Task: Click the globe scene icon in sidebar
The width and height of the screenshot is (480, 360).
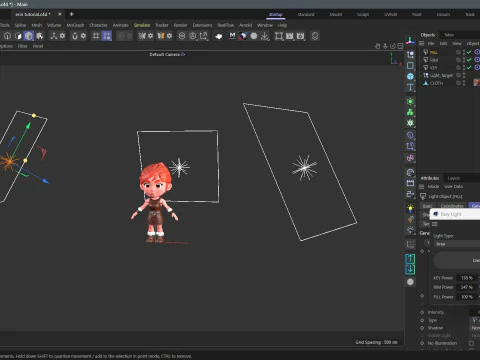Action: 410,172
